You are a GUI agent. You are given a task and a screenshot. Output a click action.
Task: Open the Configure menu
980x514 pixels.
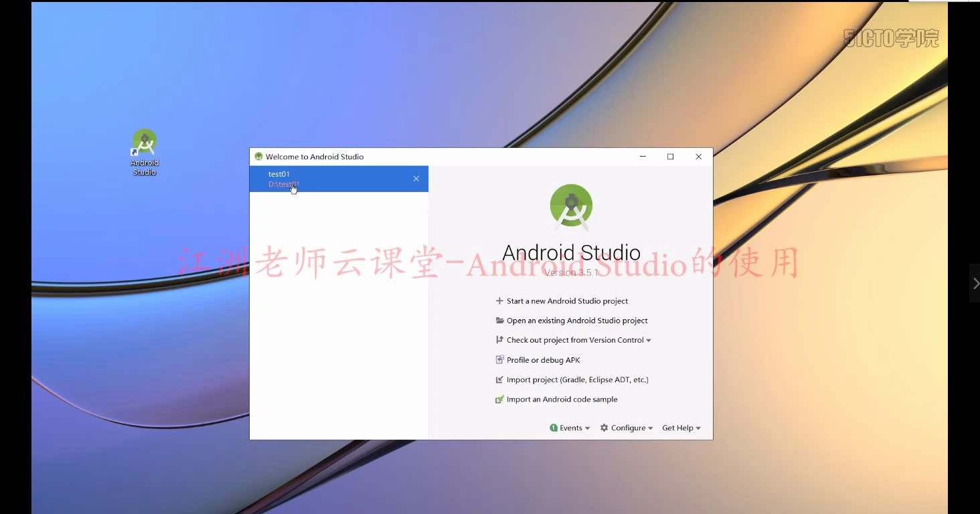coord(627,428)
